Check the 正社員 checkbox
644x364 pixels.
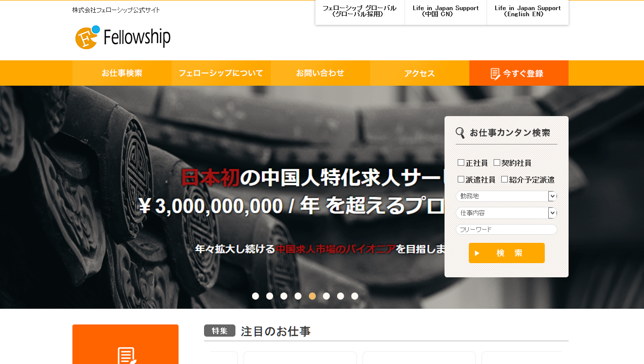pyautogui.click(x=461, y=163)
